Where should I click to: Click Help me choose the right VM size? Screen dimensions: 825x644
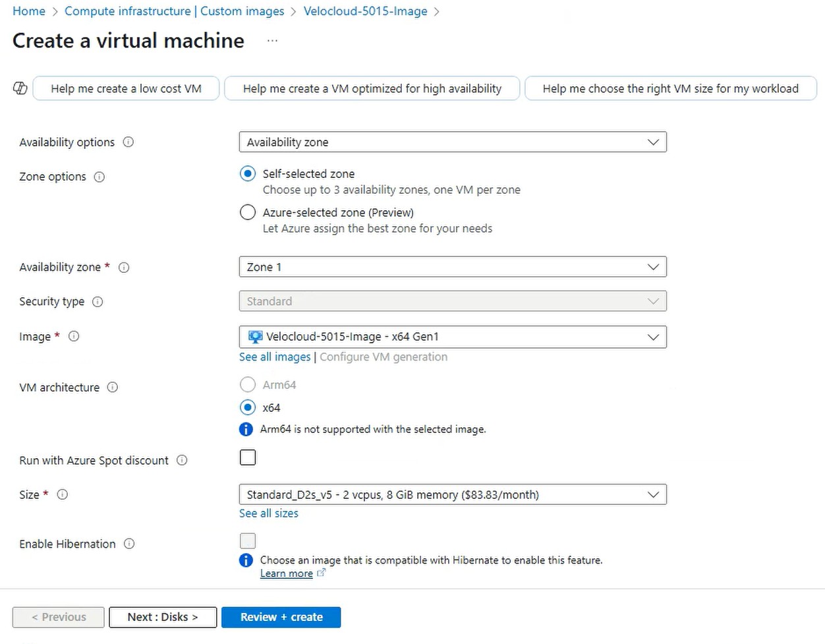click(x=671, y=88)
